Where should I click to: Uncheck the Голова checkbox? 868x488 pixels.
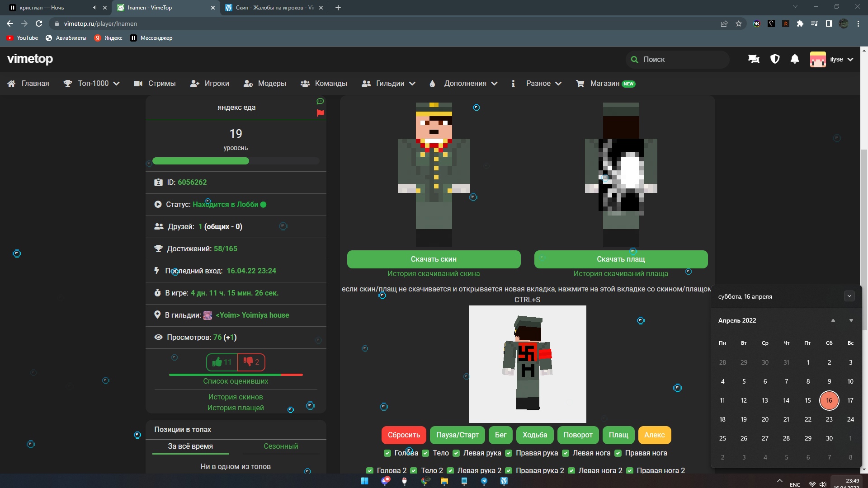click(387, 453)
